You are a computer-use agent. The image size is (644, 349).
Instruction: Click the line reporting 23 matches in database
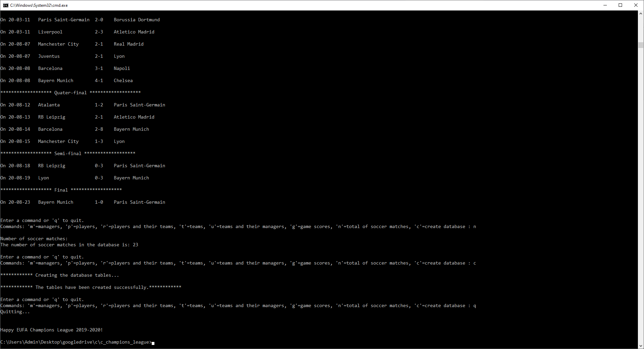69,245
